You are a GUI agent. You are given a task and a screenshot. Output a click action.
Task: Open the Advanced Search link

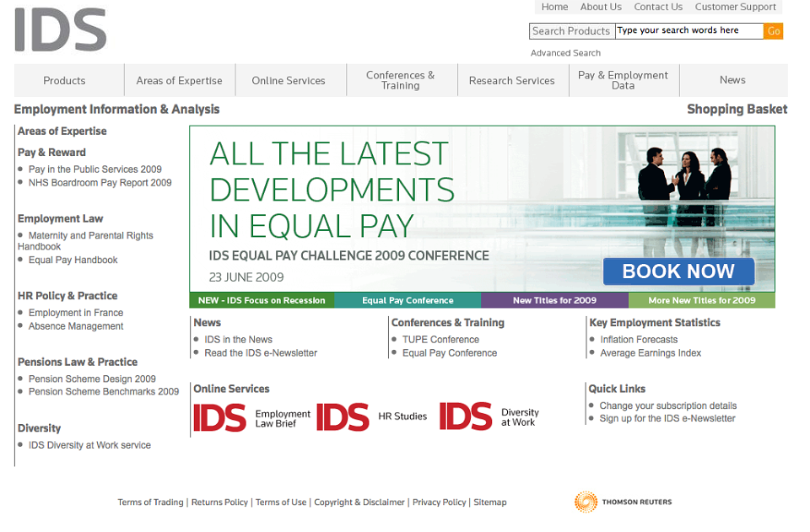565,53
